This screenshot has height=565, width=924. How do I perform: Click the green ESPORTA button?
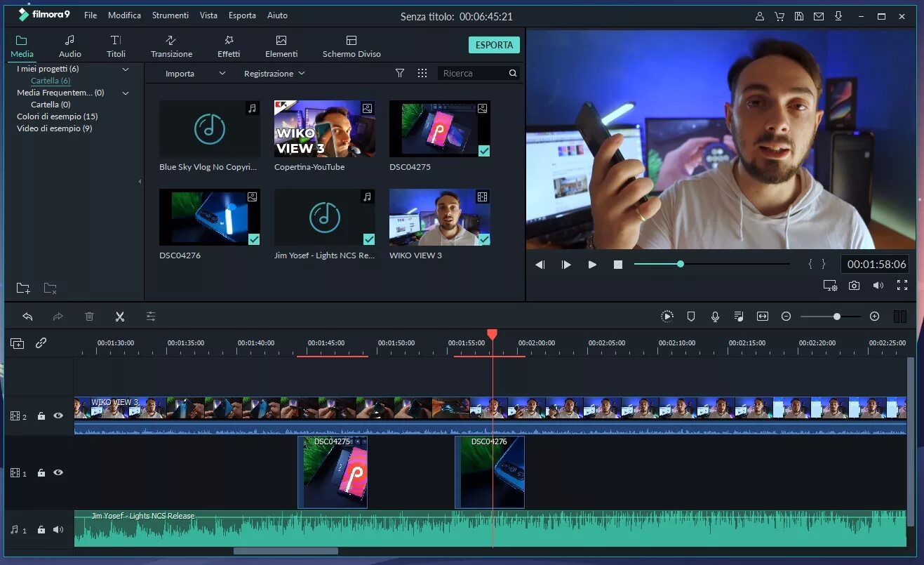tap(494, 45)
